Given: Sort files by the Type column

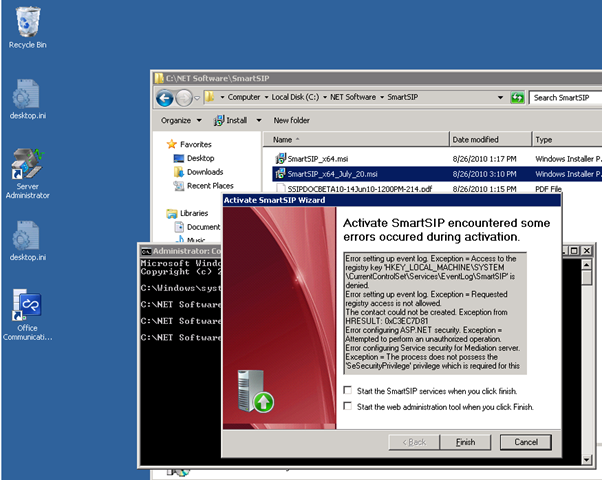Looking at the screenshot, I should coord(567,139).
